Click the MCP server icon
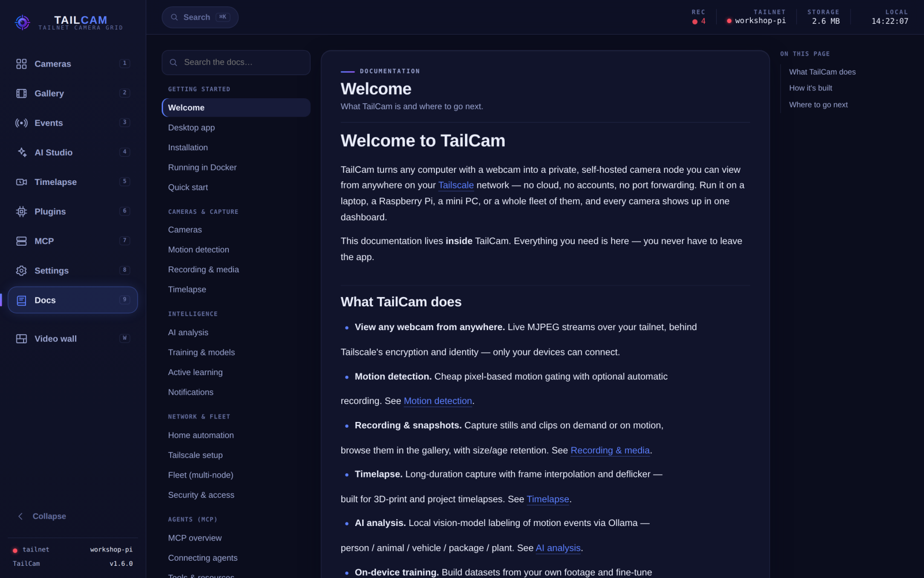The image size is (924, 578). 21,241
